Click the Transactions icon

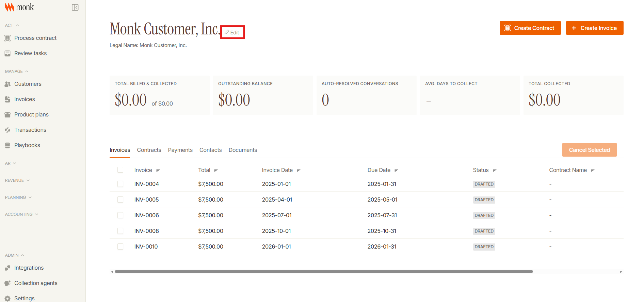[x=7, y=130]
